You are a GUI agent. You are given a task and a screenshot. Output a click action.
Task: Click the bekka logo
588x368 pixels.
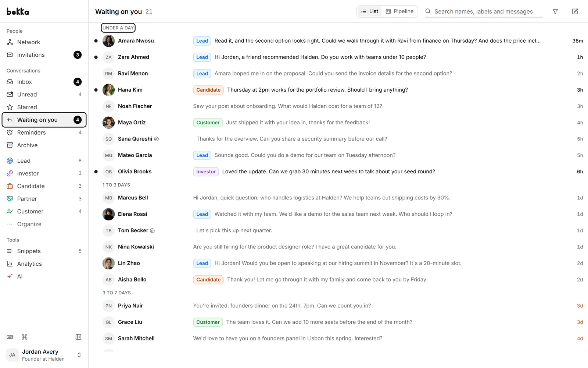(18, 11)
